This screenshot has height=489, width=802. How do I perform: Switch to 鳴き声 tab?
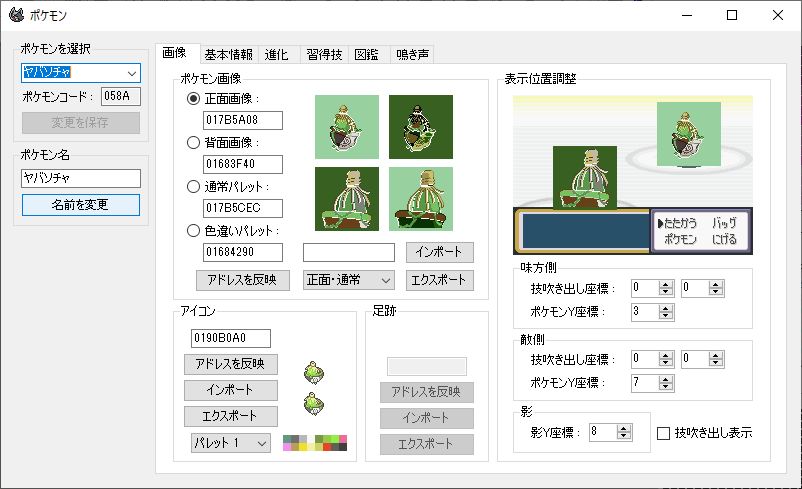tap(412, 54)
